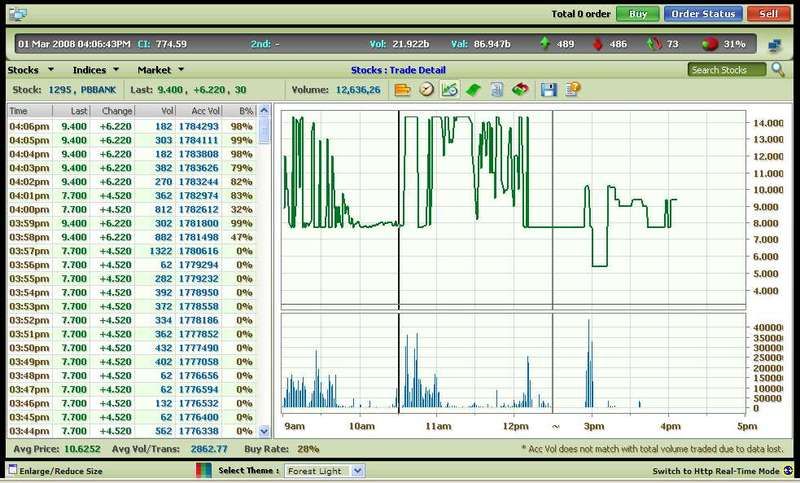Click the computer monitors icon at top left
Image resolution: width=800 pixels, height=483 pixels.
pyautogui.click(x=18, y=14)
